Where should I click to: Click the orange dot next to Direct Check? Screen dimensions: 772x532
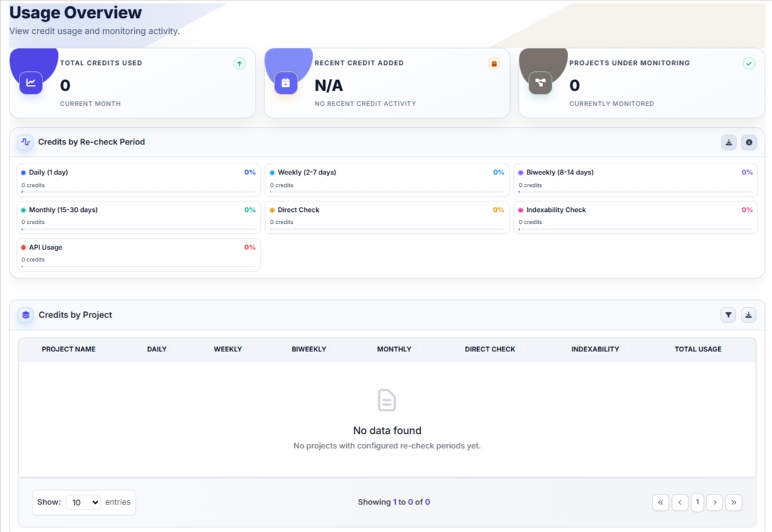(x=272, y=210)
